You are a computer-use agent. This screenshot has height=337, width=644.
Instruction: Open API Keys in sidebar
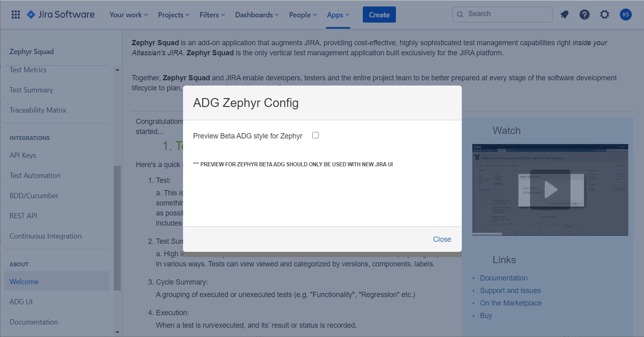[x=23, y=155]
